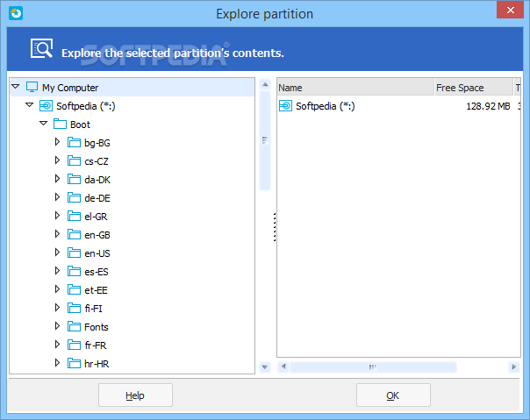Click the da-DK folder icon

[74, 180]
